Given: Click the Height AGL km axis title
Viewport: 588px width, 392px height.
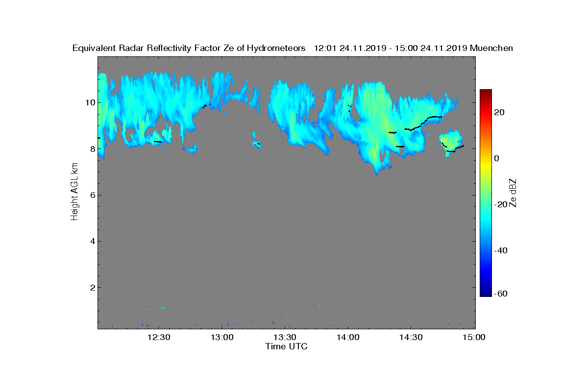Looking at the screenshot, I should point(74,192).
